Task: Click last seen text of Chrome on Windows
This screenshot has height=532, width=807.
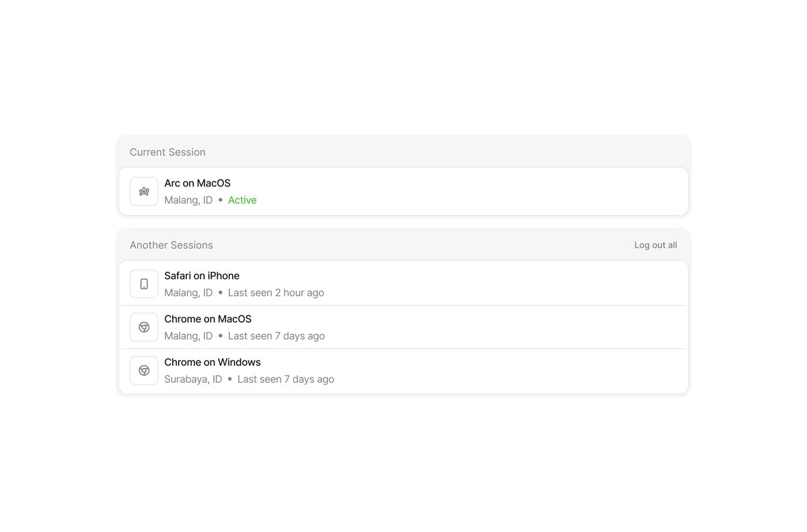Action: click(x=286, y=379)
